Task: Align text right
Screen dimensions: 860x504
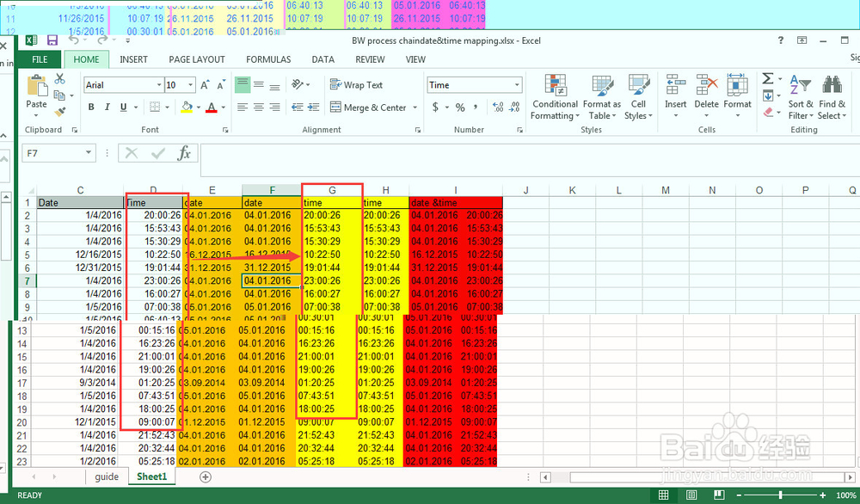Action: point(275,108)
